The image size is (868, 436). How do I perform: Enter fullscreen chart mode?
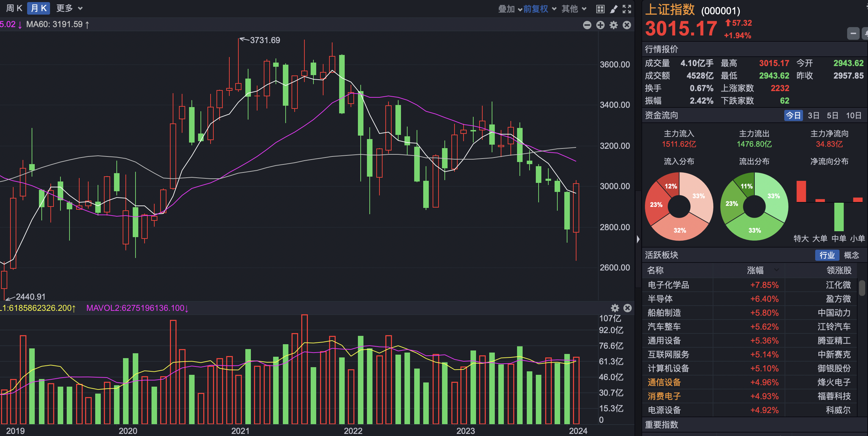tap(627, 9)
